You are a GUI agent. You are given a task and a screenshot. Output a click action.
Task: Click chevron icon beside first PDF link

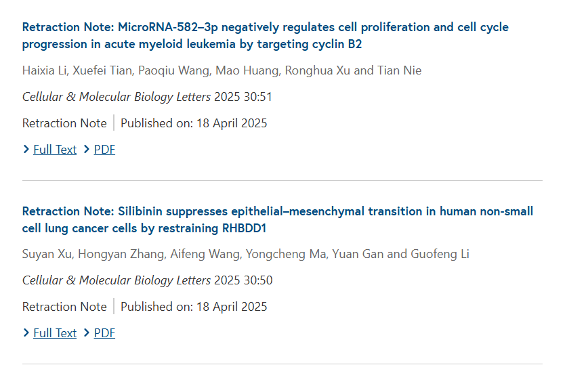tap(87, 149)
